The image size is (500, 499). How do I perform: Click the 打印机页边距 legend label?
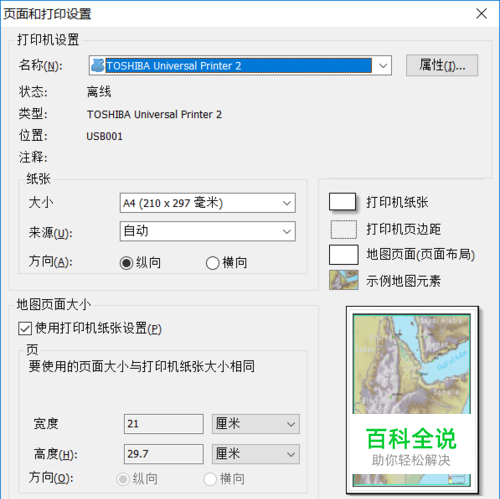[x=404, y=229]
